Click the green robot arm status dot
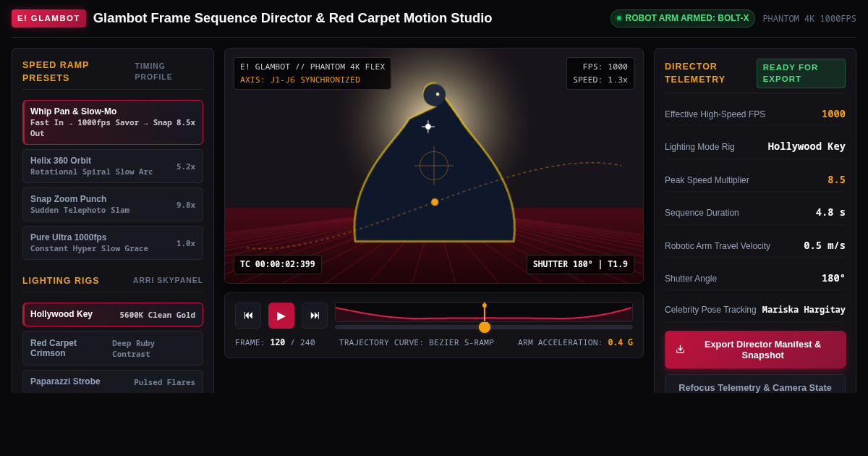Viewport: 868px width, 456px height. [x=619, y=18]
